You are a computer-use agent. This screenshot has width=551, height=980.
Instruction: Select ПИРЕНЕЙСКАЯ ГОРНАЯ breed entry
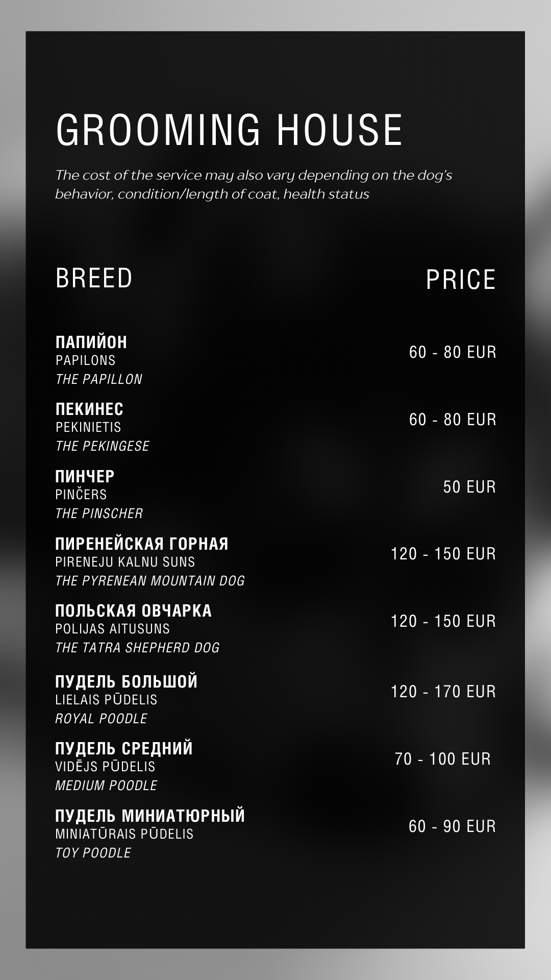tap(142, 544)
